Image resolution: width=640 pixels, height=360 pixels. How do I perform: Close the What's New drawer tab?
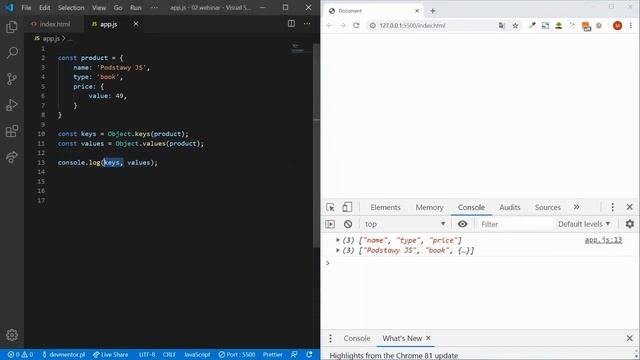[x=428, y=338]
